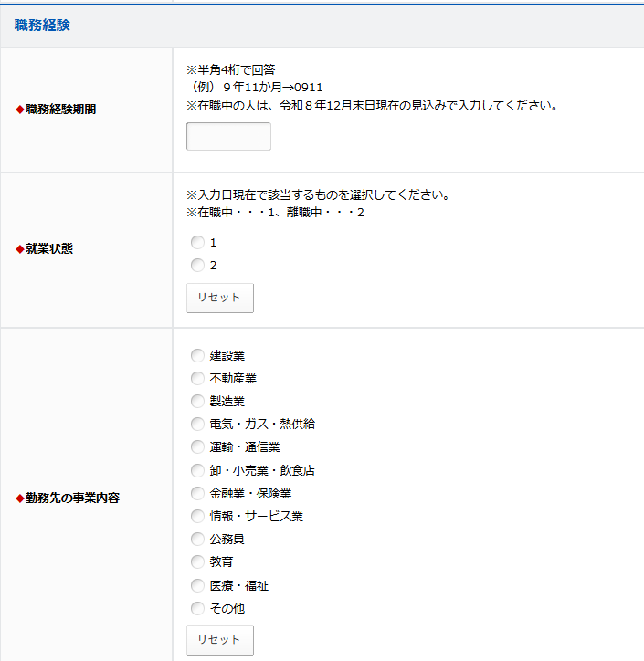Pick the 金融業・保険業 radio button
Viewport: 644px width, 661px height.
pyautogui.click(x=197, y=493)
